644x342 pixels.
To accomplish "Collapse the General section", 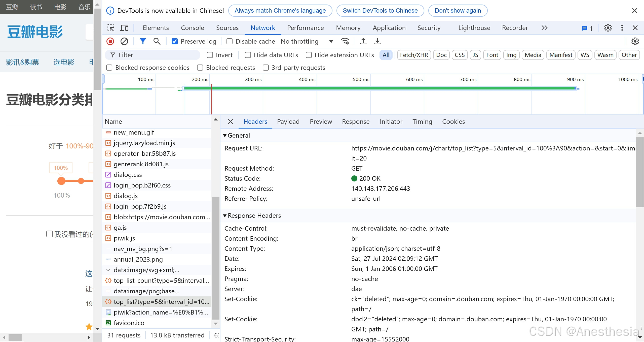I will click(x=225, y=136).
